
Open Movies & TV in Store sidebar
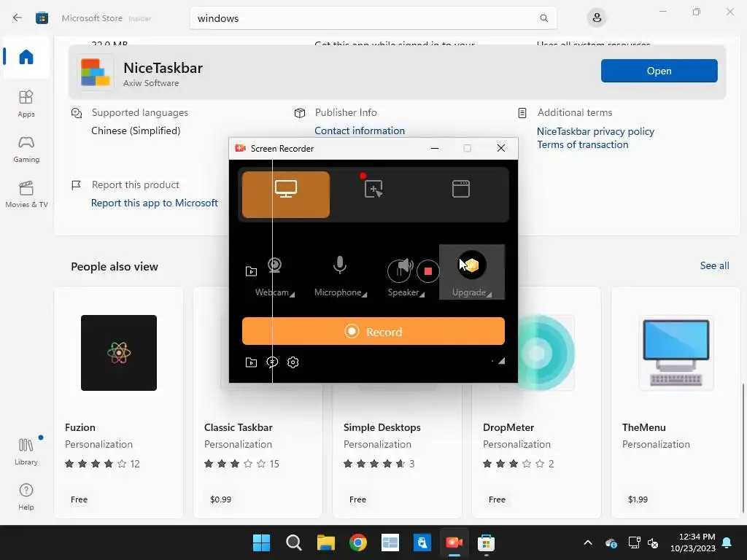[26, 194]
